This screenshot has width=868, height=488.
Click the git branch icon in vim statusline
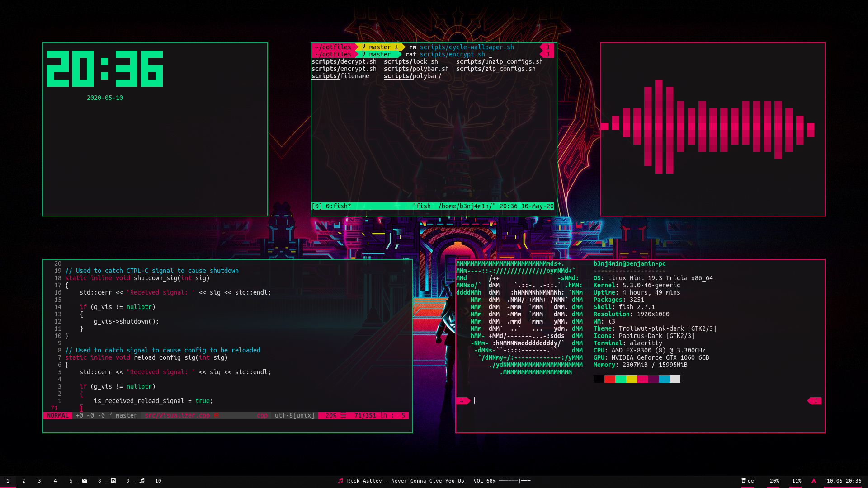pos(110,415)
